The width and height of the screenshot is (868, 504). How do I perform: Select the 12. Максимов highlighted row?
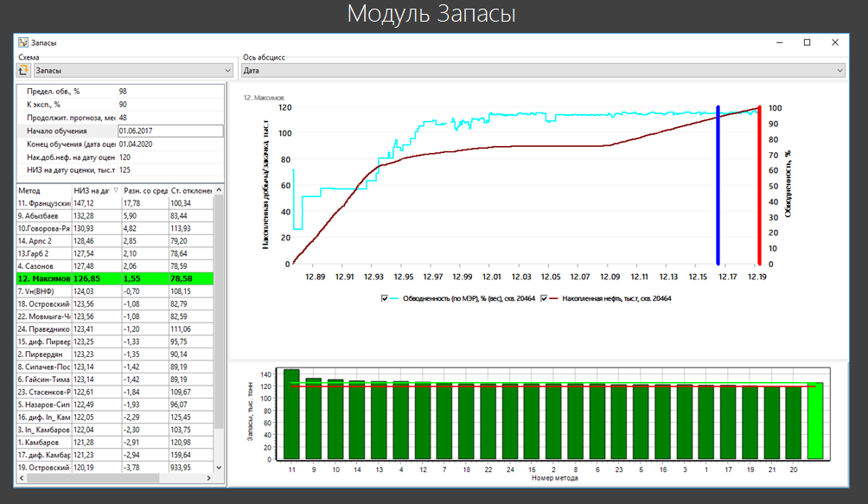(x=115, y=279)
